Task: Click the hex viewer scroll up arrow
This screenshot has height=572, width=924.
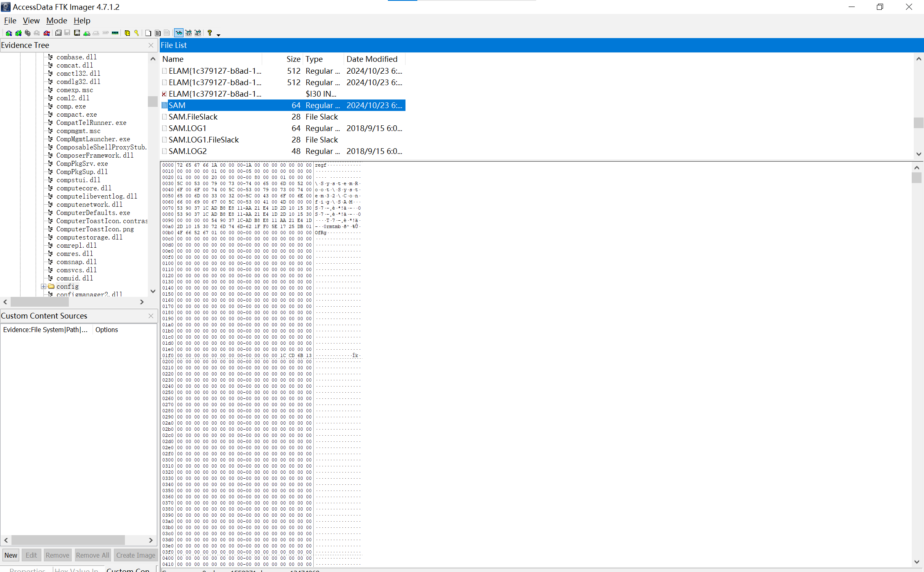Action: coord(917,167)
